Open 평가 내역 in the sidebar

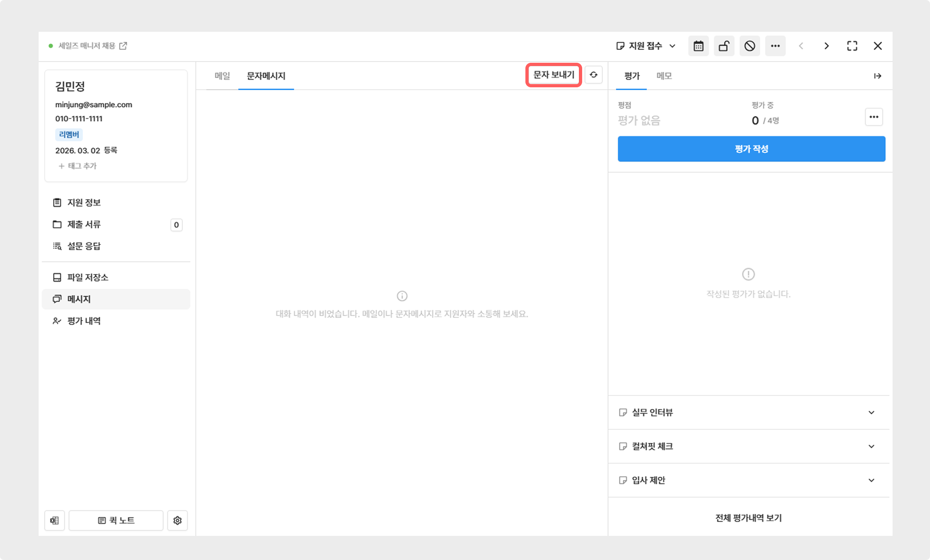pyautogui.click(x=116, y=321)
